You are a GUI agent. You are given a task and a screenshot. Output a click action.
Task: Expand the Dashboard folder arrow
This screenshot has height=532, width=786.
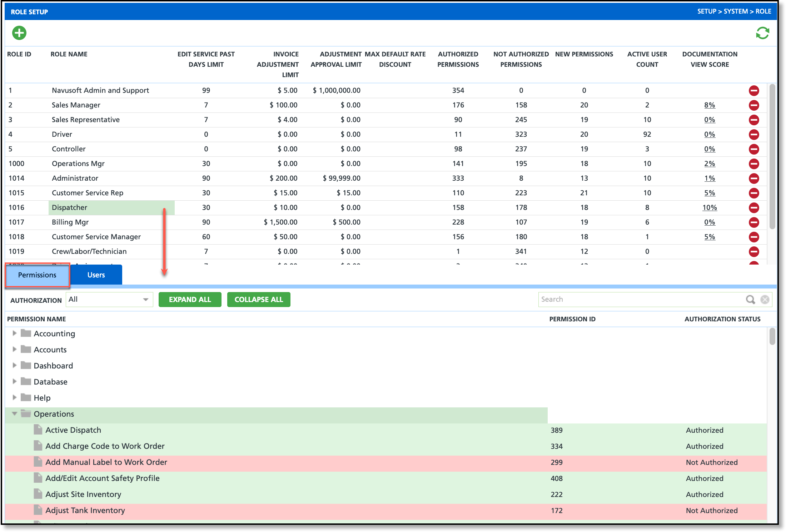[x=14, y=365]
